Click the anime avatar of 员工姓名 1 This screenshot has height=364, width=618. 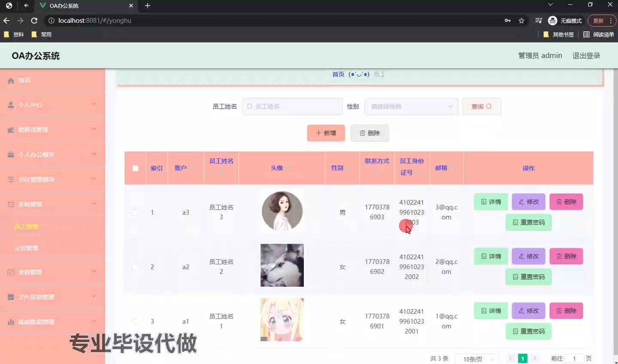(282, 320)
